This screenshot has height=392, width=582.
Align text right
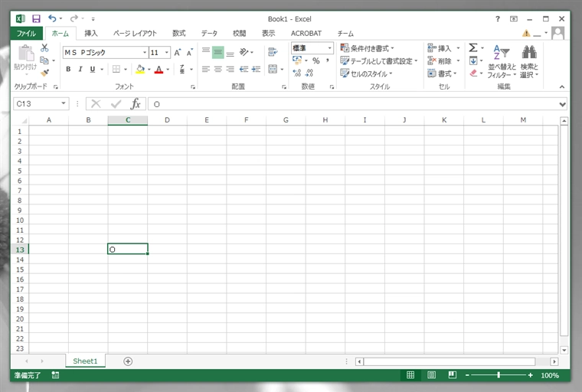(231, 69)
